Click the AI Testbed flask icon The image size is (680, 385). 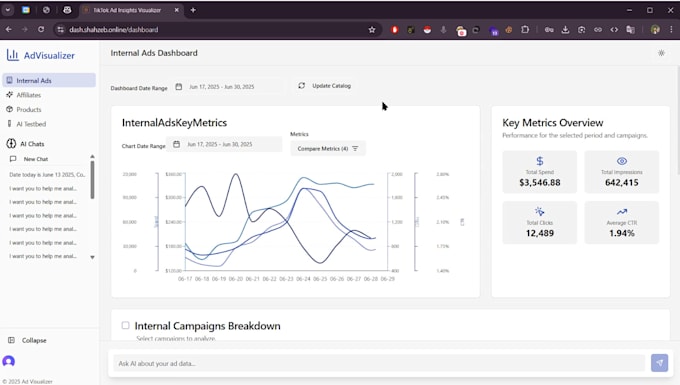tap(10, 124)
